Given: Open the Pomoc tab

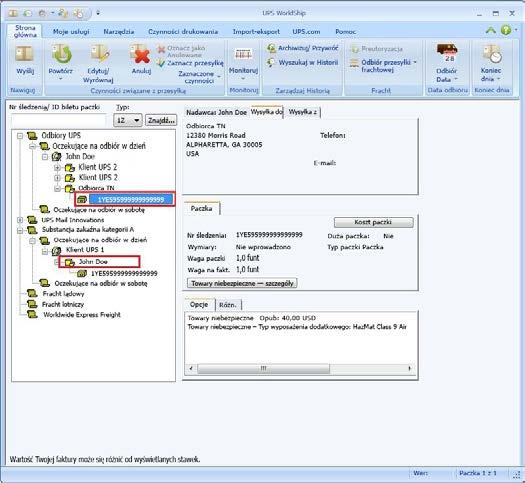Looking at the screenshot, I should [x=345, y=32].
